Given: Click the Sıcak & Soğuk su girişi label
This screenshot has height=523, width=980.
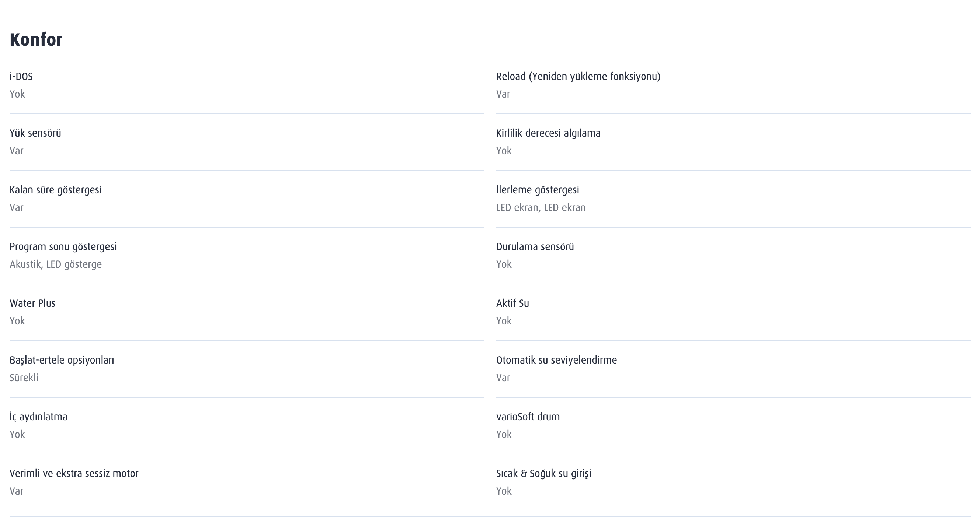Looking at the screenshot, I should tap(543, 473).
